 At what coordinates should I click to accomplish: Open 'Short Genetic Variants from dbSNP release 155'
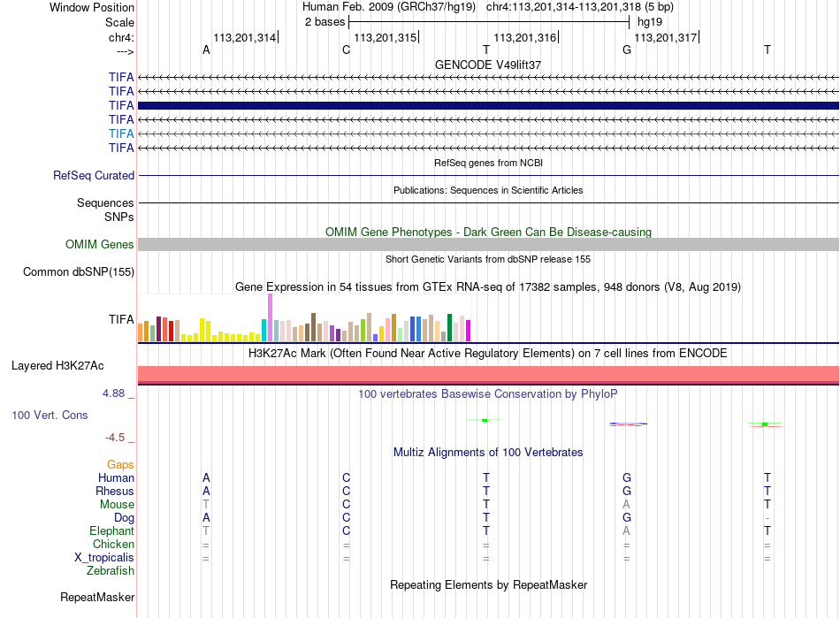pos(488,259)
